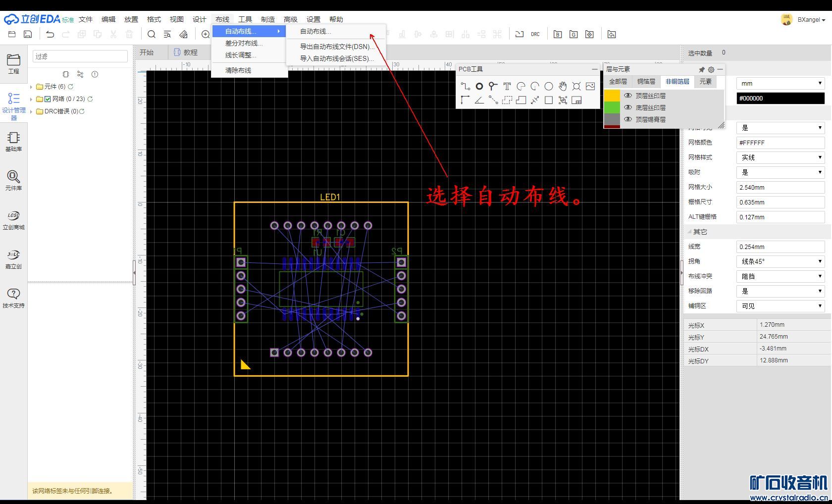Select the image insert tool in PCB工具
The height and width of the screenshot is (504, 832).
pos(590,86)
